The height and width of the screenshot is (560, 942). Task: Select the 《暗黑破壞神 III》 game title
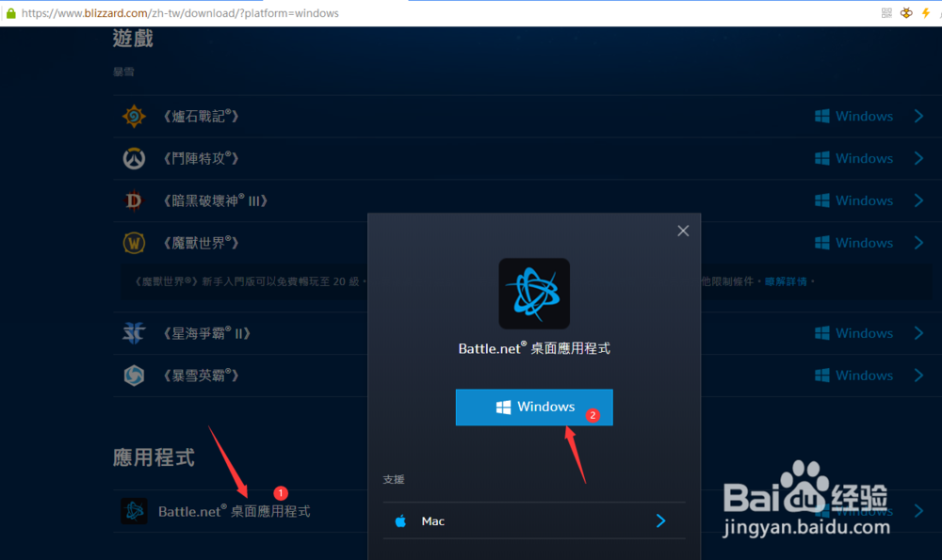[x=215, y=200]
